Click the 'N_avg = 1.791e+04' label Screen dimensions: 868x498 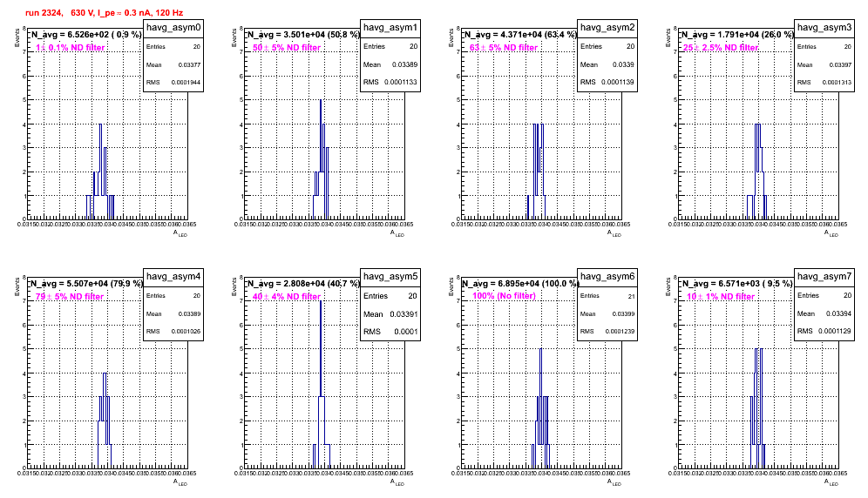point(736,34)
